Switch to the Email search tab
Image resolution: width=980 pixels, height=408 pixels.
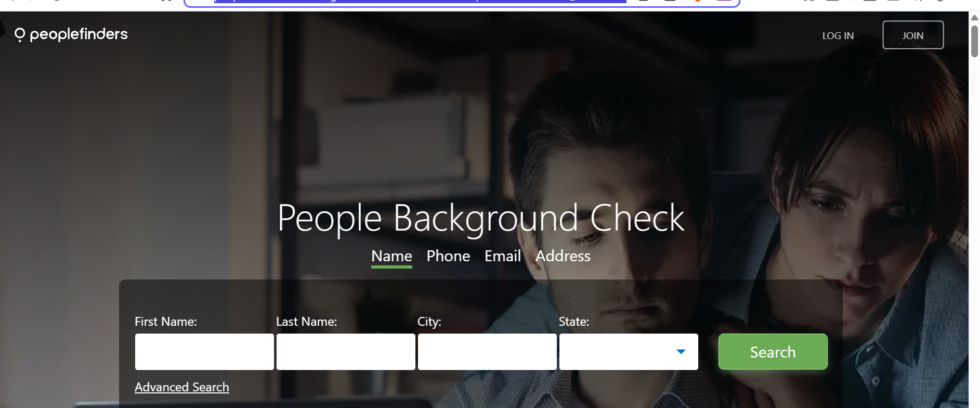click(x=502, y=256)
